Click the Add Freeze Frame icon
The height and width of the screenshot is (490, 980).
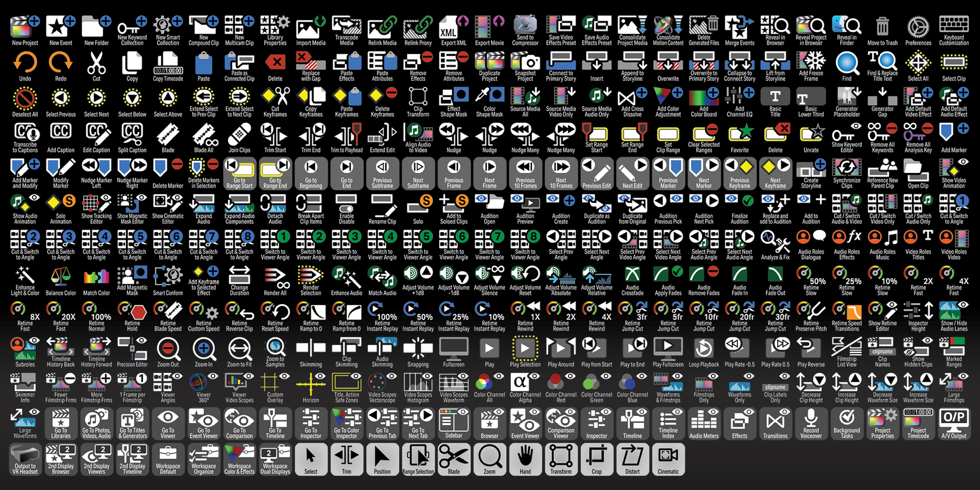[x=811, y=66]
